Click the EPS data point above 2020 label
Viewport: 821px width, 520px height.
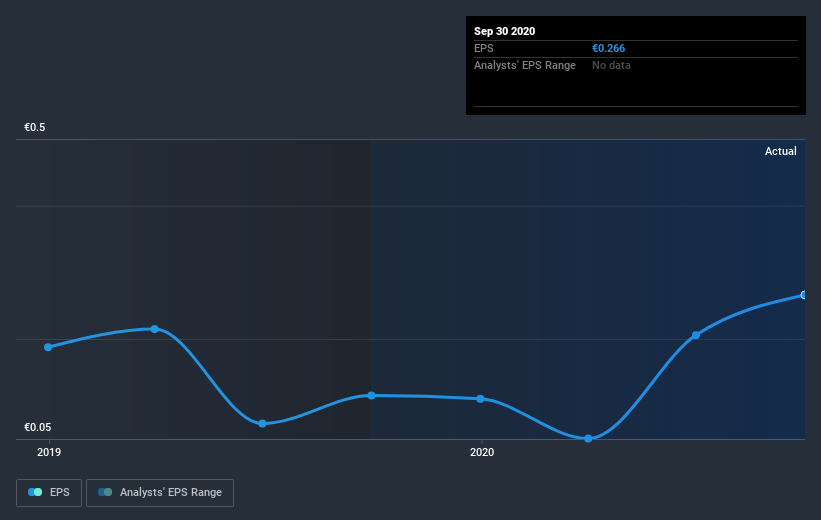pos(481,399)
